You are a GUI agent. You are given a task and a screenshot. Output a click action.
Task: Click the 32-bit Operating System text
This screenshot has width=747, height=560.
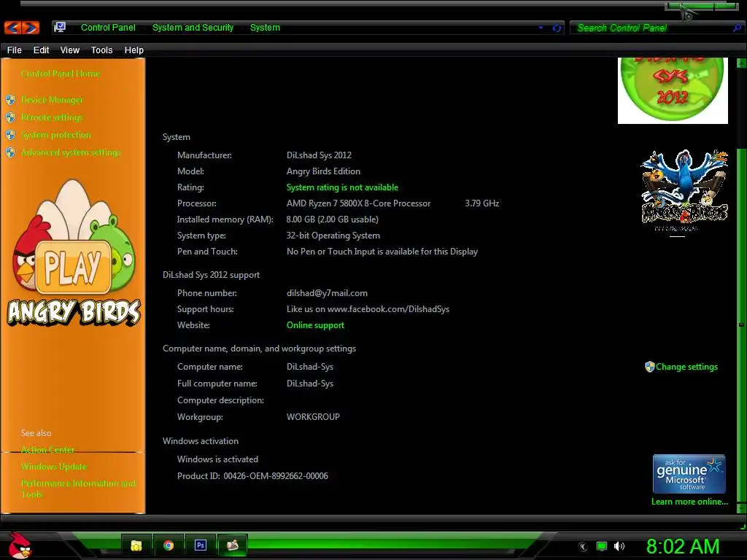tap(333, 236)
